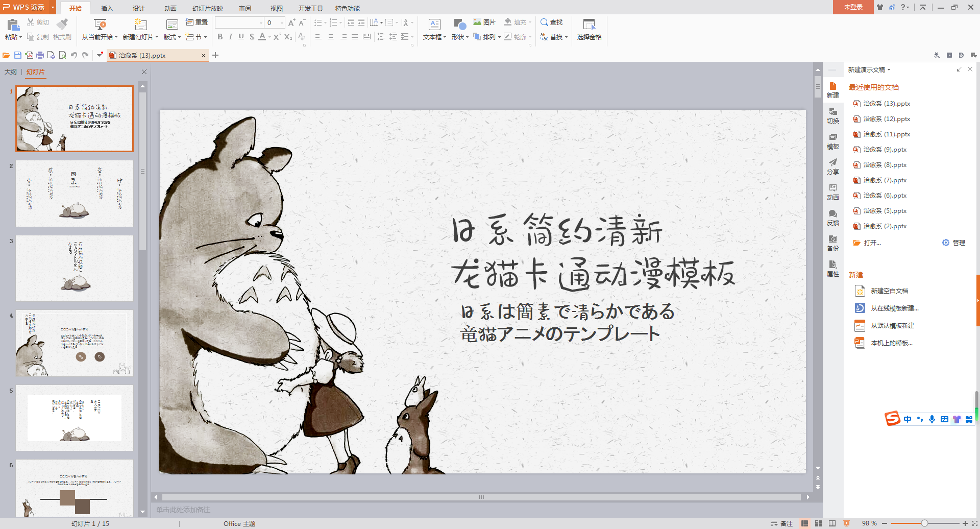Toggle Bold formatting
Viewport: 980px width, 529px height.
pyautogui.click(x=220, y=37)
